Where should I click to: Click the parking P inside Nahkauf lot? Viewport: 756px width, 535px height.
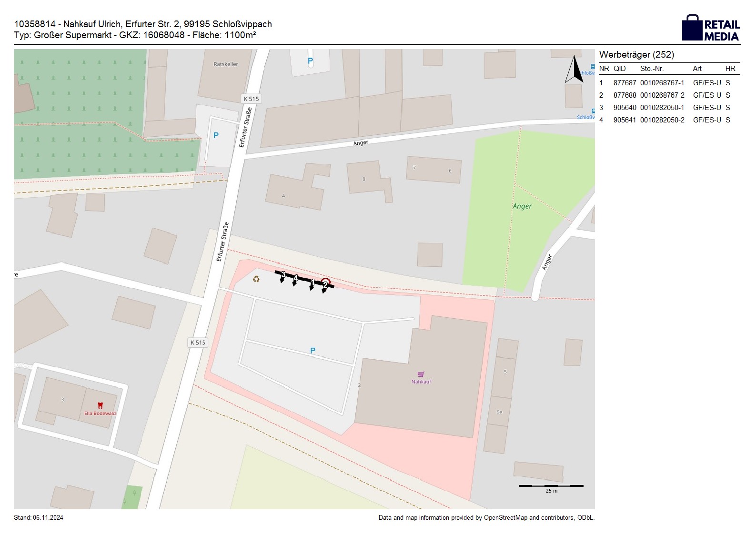312,351
